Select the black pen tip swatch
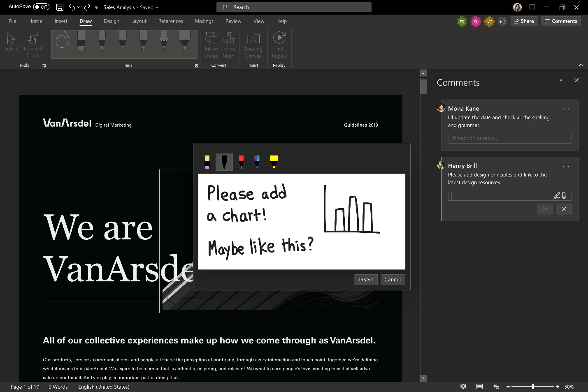Screen dimensions: 588x392 [224, 161]
